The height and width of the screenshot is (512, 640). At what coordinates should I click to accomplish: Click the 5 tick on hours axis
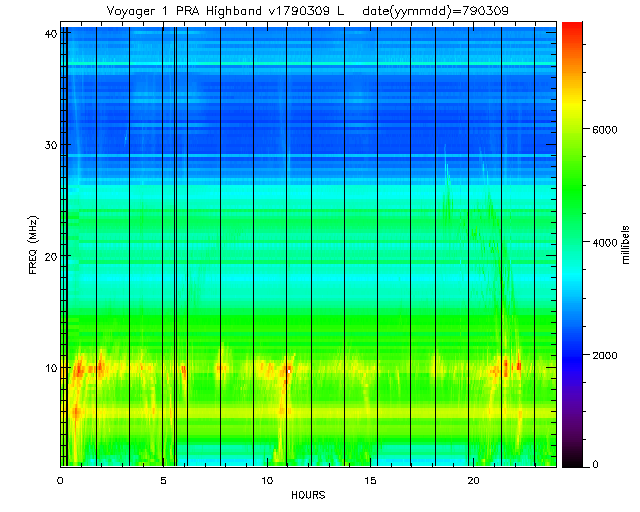tap(163, 480)
